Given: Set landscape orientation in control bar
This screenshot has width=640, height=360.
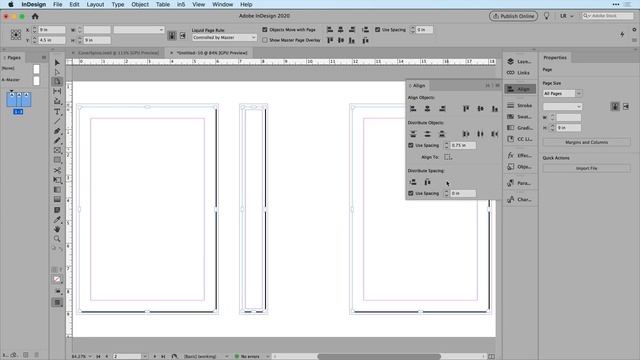Looking at the screenshot, I should click(x=182, y=36).
